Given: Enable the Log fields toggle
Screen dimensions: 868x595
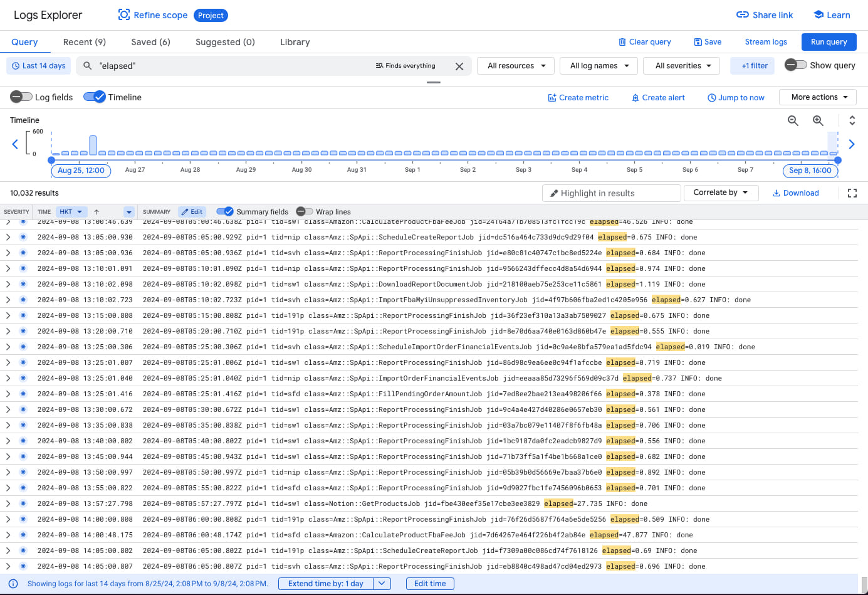Looking at the screenshot, I should coord(21,97).
